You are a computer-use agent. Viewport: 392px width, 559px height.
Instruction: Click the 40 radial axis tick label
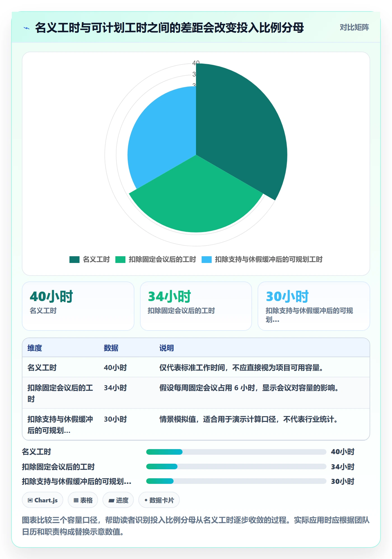click(196, 63)
